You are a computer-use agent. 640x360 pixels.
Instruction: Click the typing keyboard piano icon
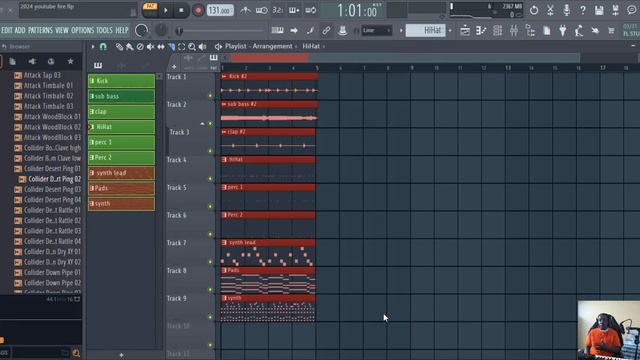tap(278, 31)
